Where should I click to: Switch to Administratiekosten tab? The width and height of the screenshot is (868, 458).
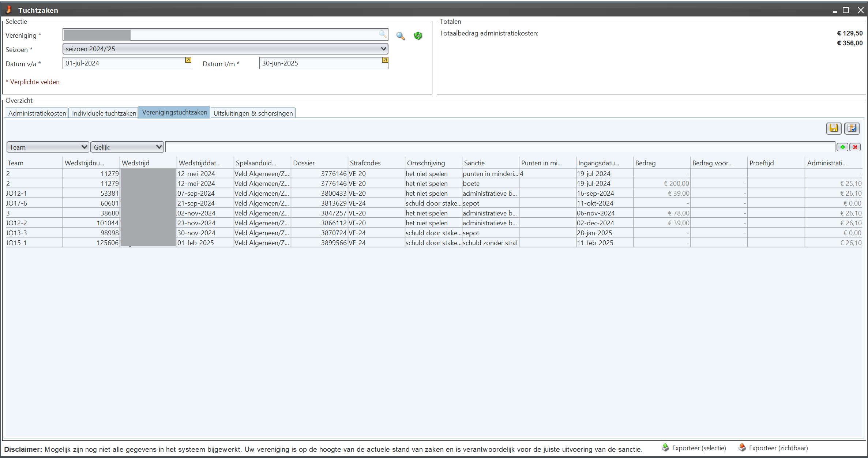tap(37, 113)
